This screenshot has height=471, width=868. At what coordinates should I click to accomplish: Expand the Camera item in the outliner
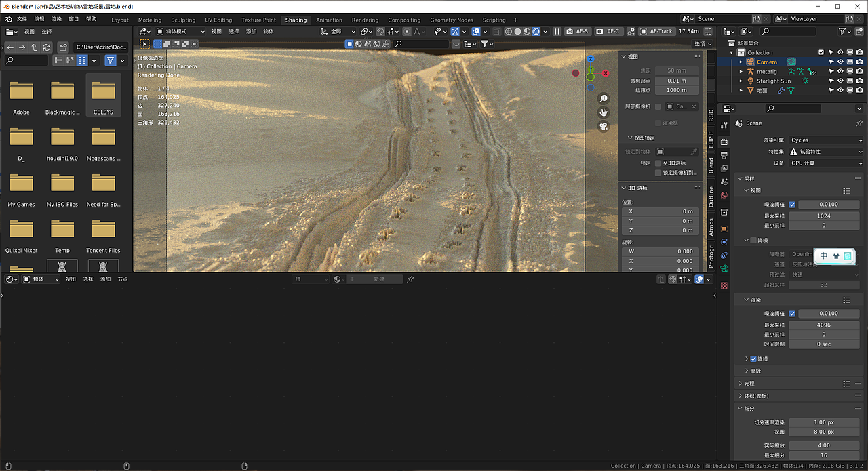(741, 62)
